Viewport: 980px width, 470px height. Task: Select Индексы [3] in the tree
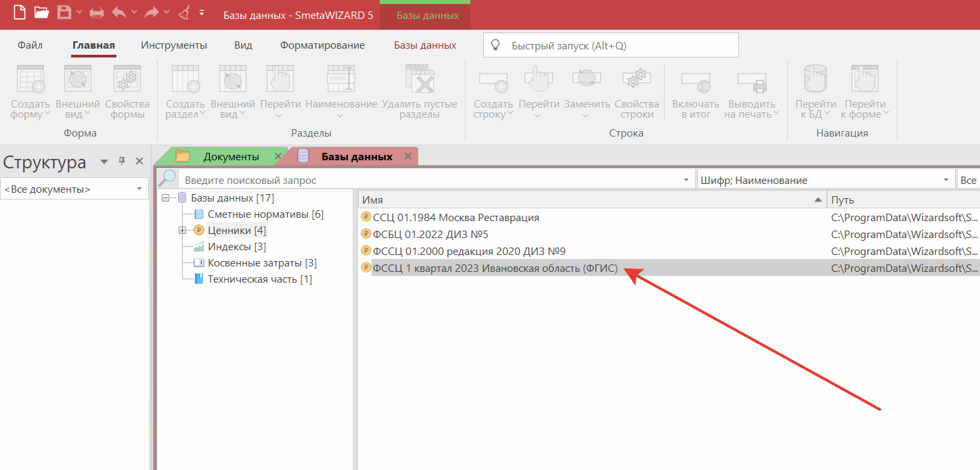(237, 247)
